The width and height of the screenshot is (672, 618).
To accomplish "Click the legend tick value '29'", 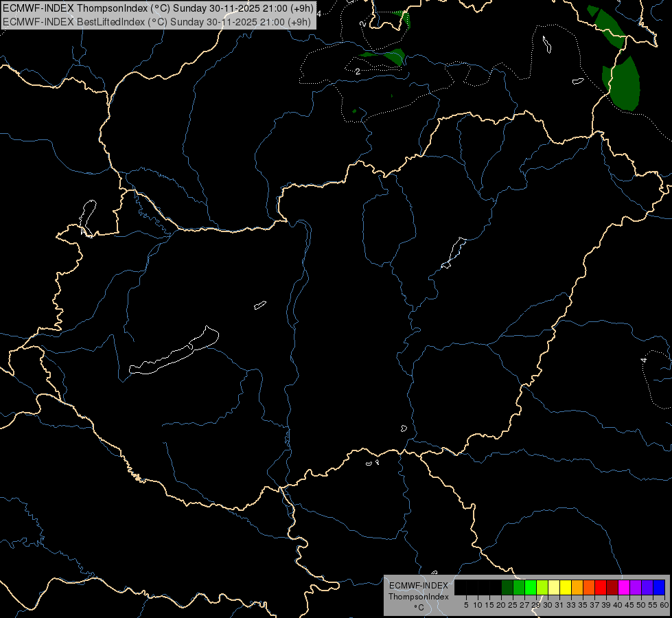I will pyautogui.click(x=536, y=605).
